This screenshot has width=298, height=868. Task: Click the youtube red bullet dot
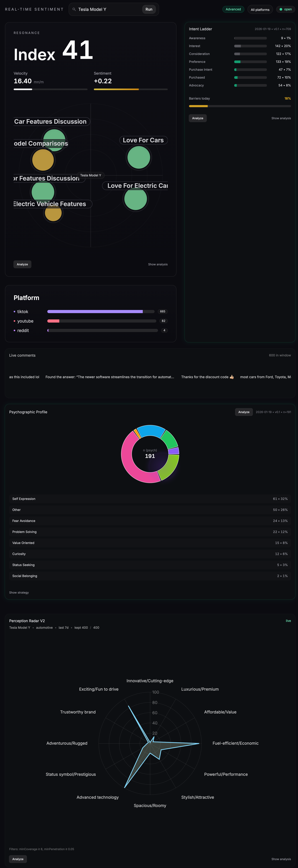(14, 321)
